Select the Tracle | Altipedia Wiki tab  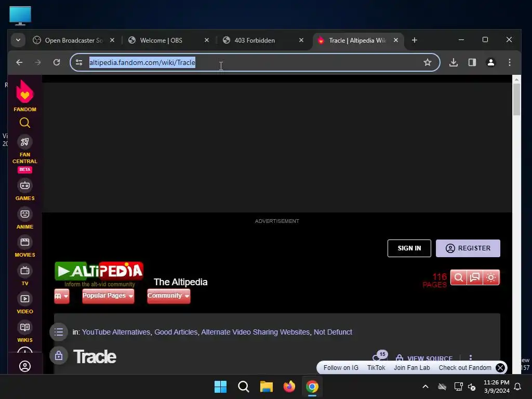point(357,41)
